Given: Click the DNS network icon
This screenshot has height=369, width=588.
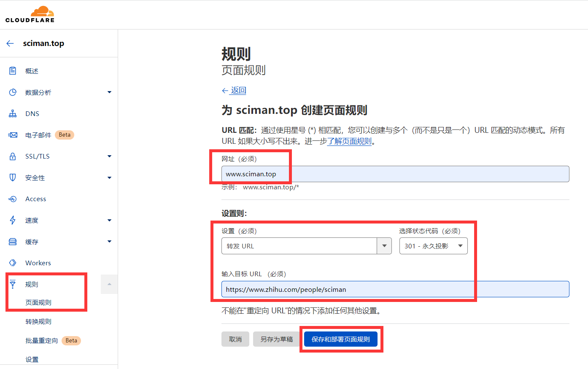Looking at the screenshot, I should [x=13, y=114].
